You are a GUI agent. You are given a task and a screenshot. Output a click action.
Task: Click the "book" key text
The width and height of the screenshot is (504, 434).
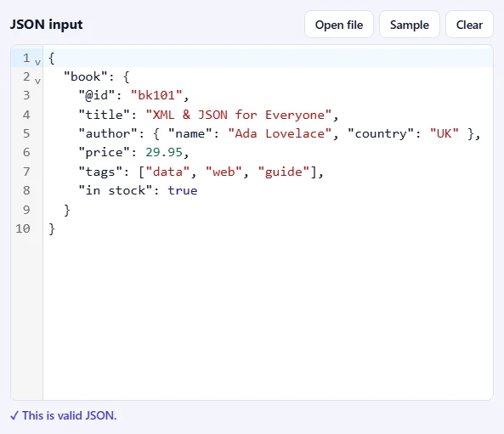[86, 76]
